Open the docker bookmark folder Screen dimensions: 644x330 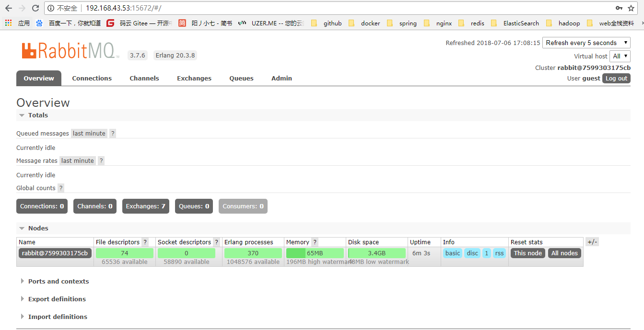364,23
